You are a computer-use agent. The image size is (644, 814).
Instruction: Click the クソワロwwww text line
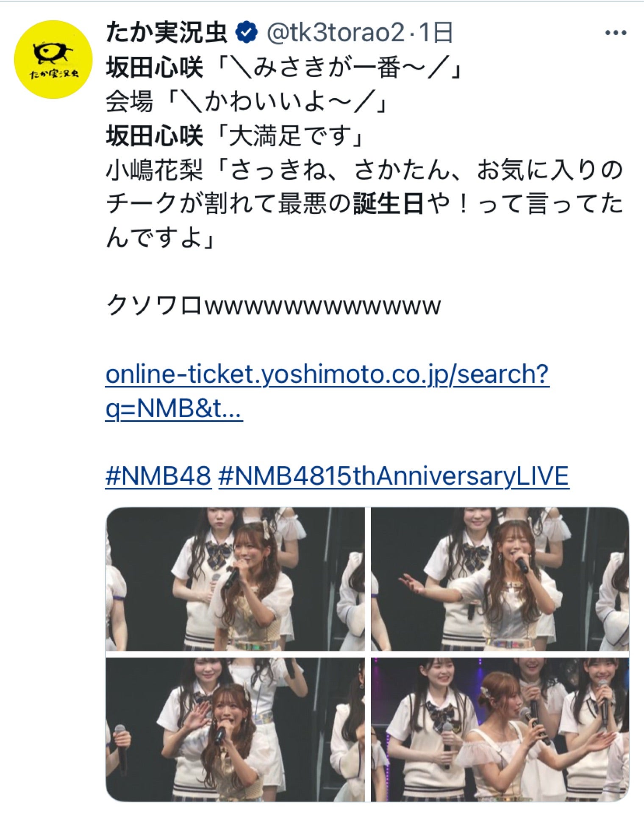[273, 306]
